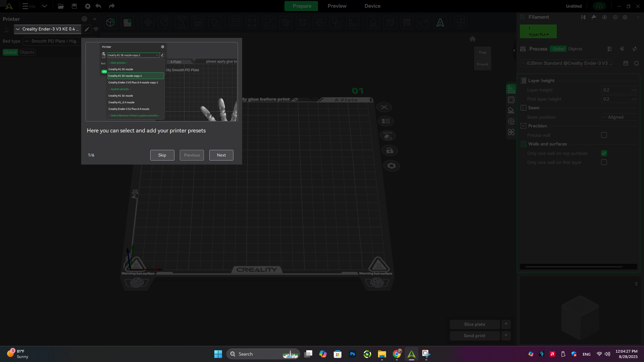This screenshot has width=644, height=362.
Task: Switch to the Preview tab
Action: click(x=337, y=6)
